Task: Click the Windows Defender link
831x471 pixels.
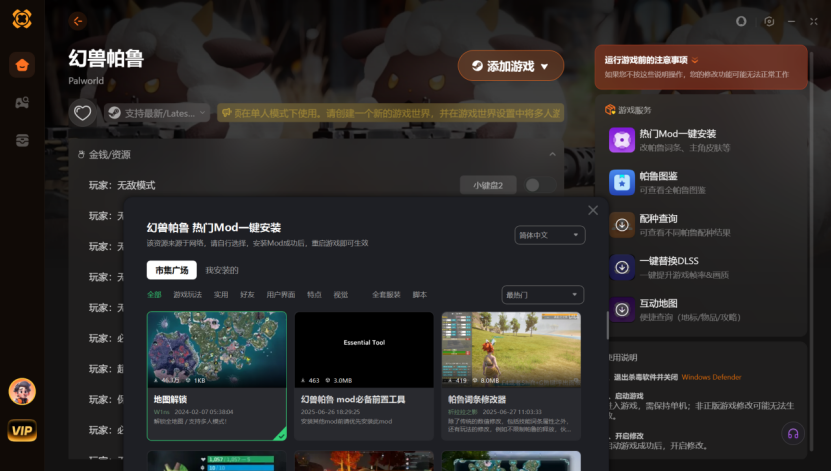Action: pos(711,377)
